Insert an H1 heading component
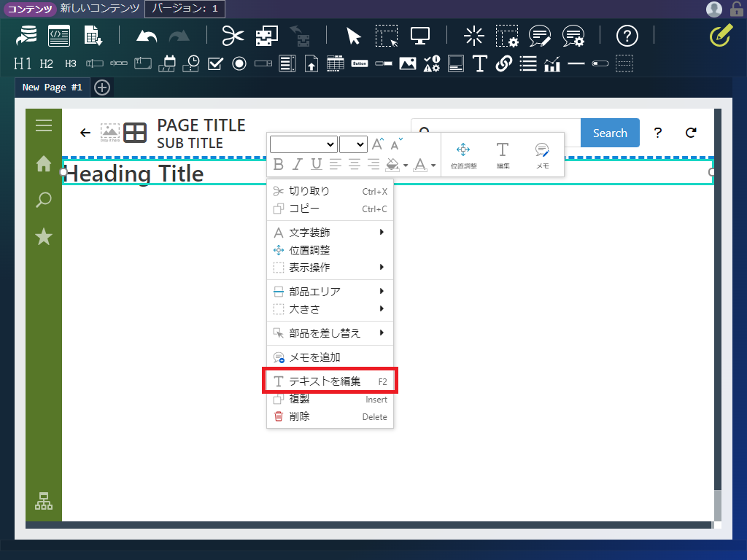Viewport: 747px width, 560px height. 23,63
